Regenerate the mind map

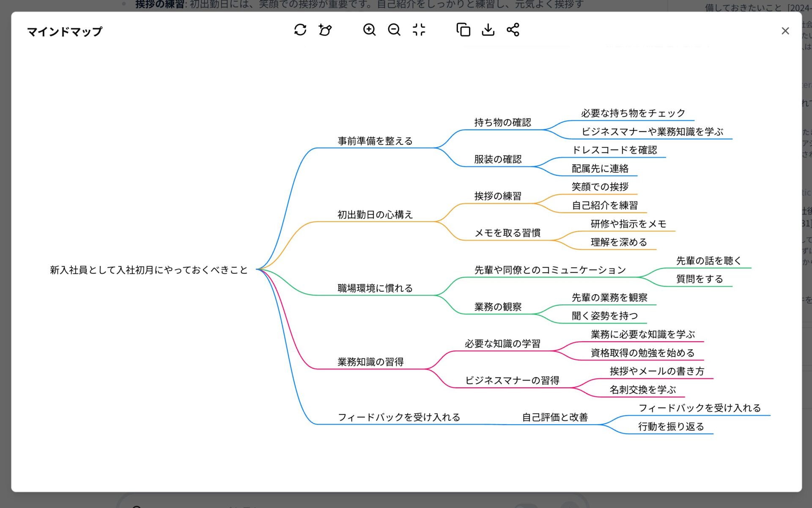[x=300, y=30]
